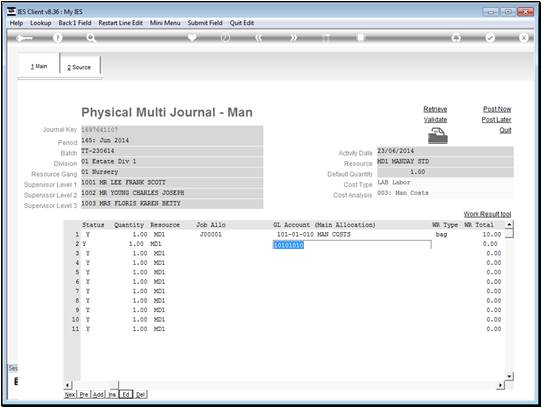Viewport: 541px width, 407px height.
Task: Click grid horizontal scrollbar left arrow
Action: tap(68, 385)
